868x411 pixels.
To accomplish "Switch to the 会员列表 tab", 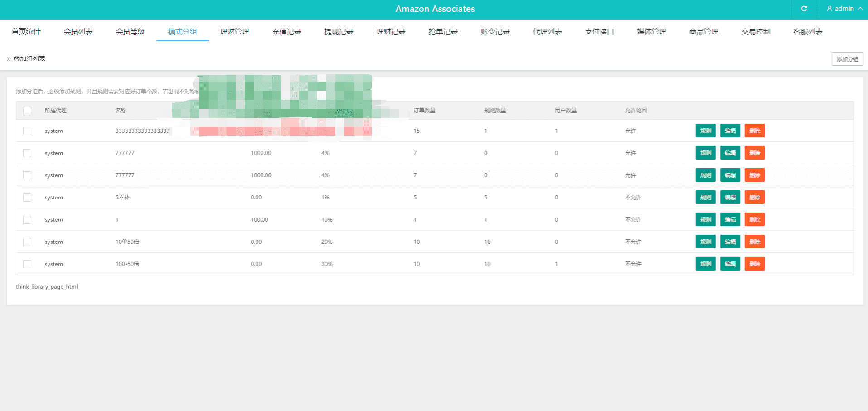I will (78, 32).
